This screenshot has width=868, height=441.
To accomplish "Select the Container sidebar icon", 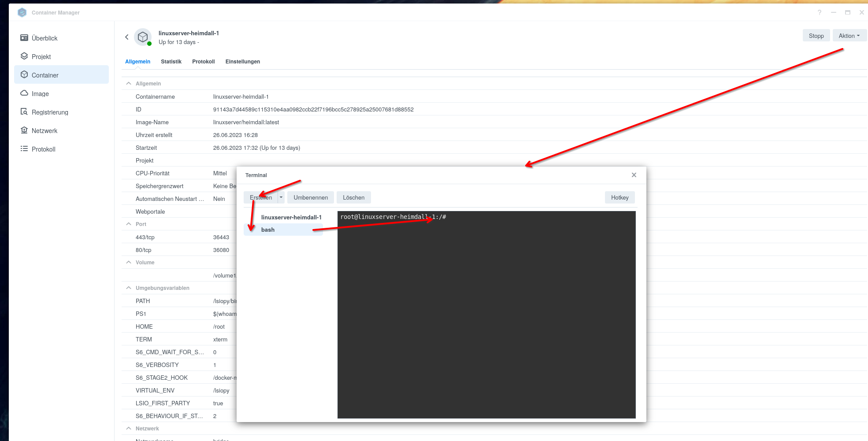I will pyautogui.click(x=24, y=75).
